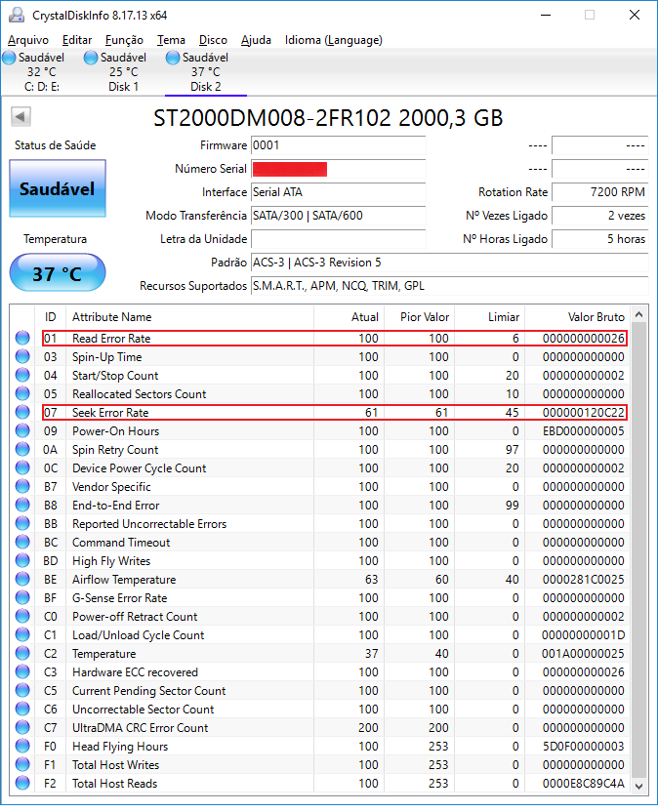Click blue status orb of Read Error Rate row
This screenshot has height=812, width=658.
[x=22, y=338]
